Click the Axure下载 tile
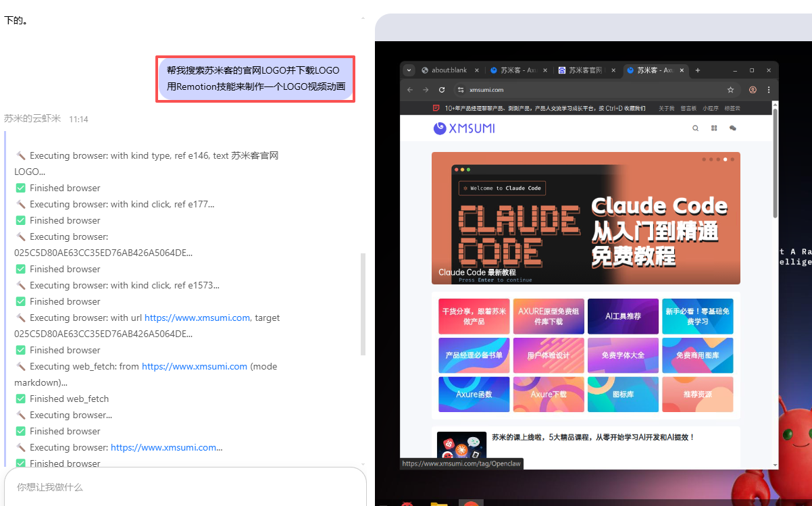This screenshot has height=506, width=812. 548,395
